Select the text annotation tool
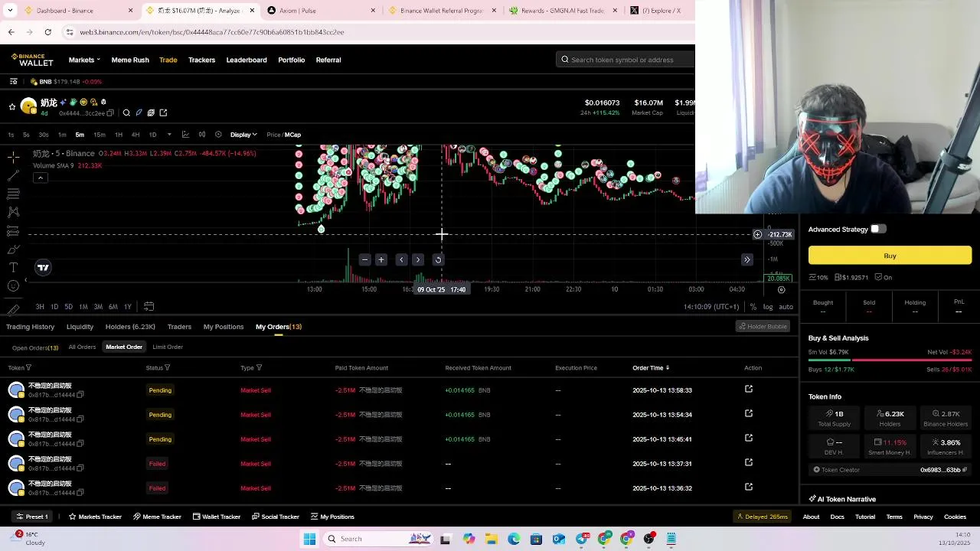980x551 pixels. 13,267
